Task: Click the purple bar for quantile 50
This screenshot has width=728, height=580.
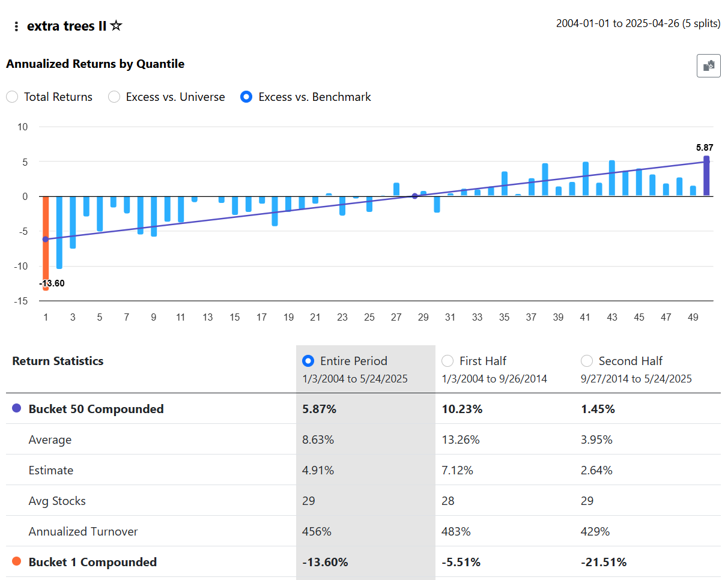Action: [x=706, y=176]
